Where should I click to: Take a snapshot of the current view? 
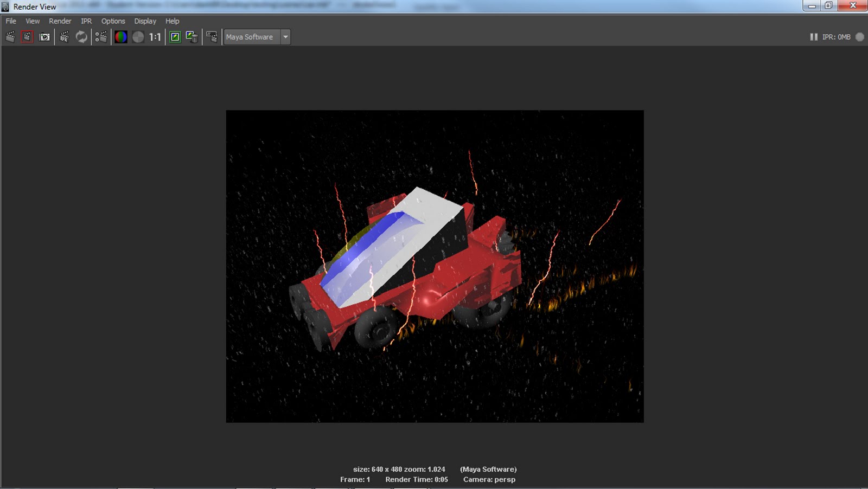coord(44,37)
